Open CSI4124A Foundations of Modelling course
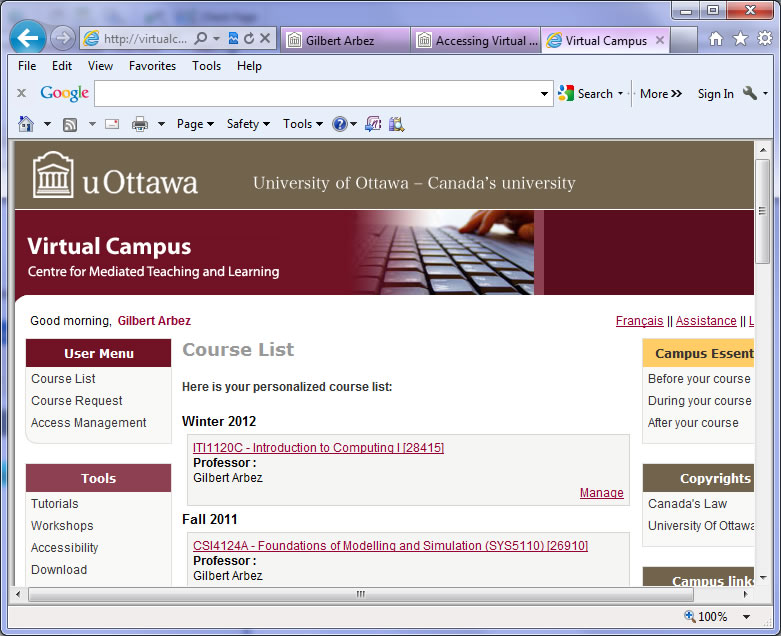The image size is (781, 636). [390, 545]
